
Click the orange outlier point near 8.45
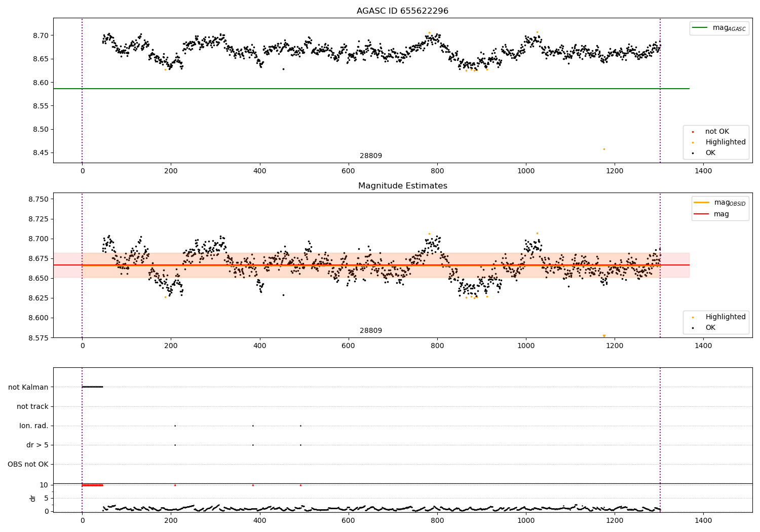(x=604, y=149)
